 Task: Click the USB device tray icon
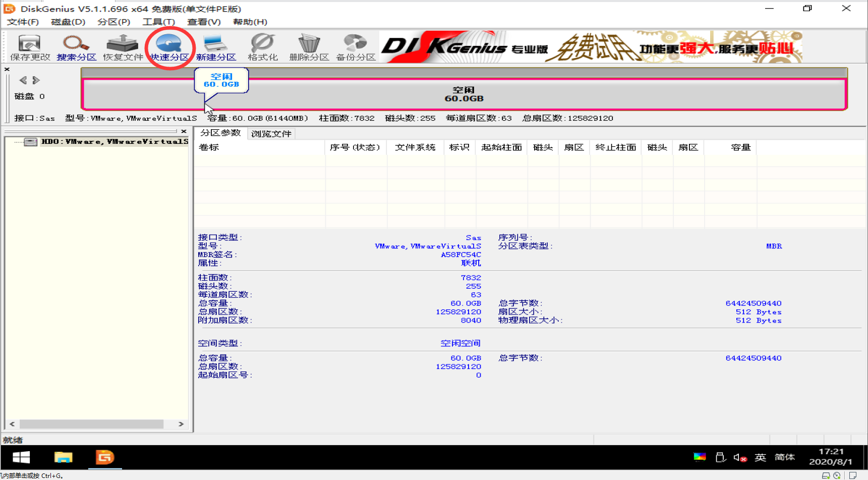point(720,457)
